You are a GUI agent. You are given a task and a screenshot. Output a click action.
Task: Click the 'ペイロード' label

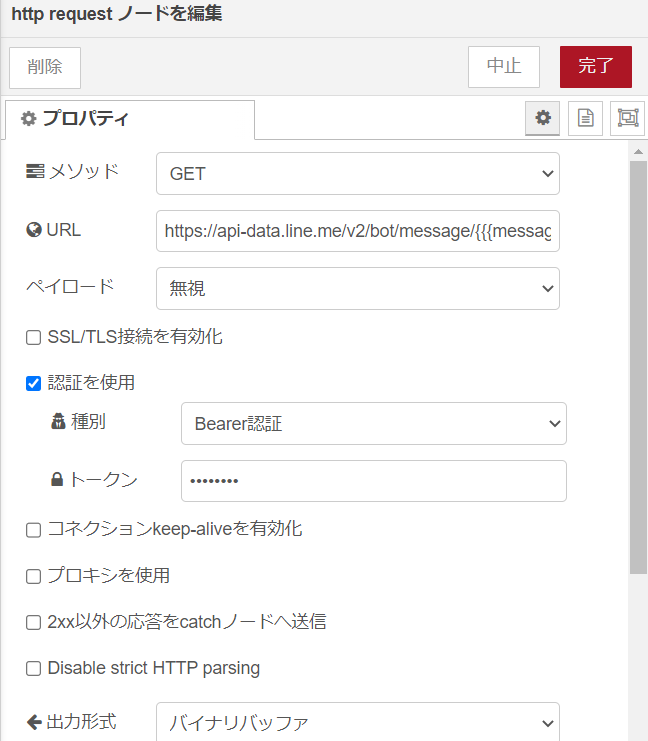(70, 287)
